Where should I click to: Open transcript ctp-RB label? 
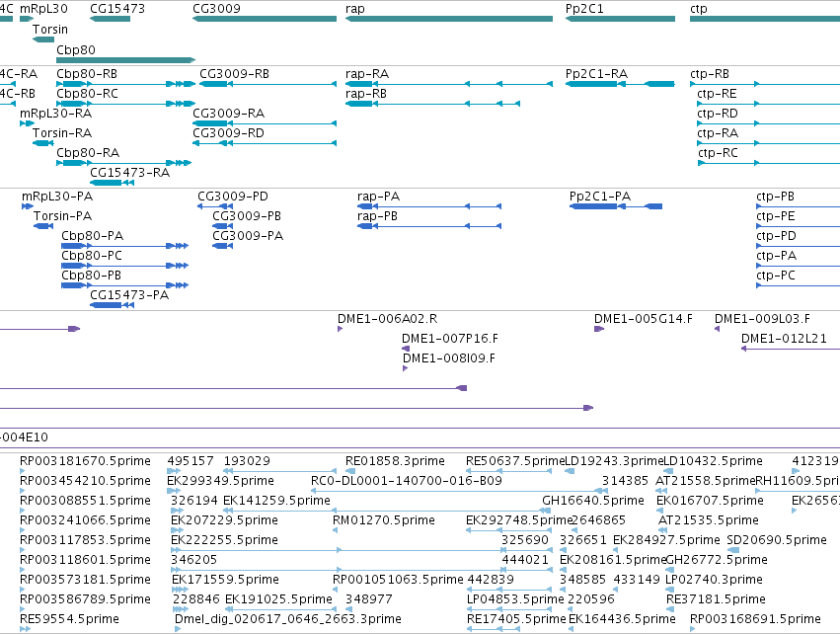pyautogui.click(x=710, y=73)
